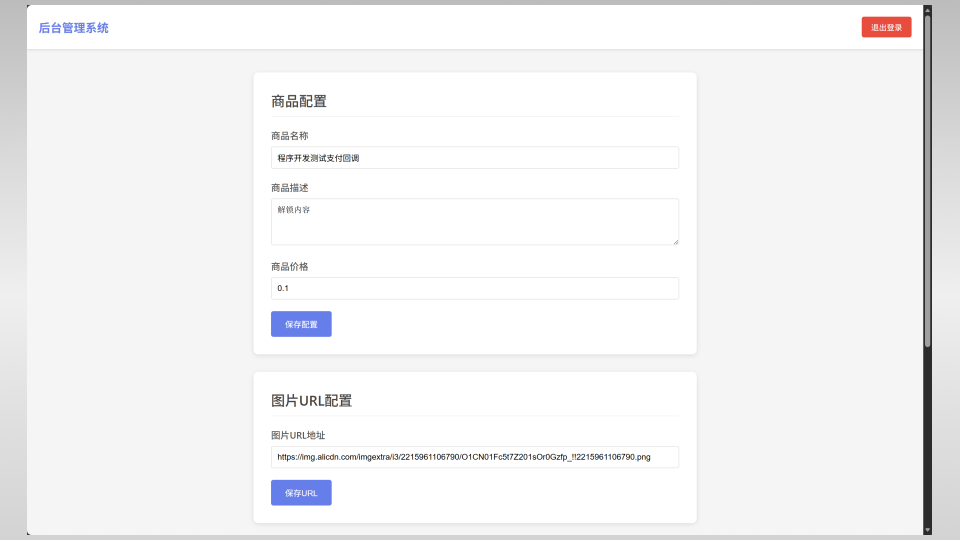Click the scrollbar up arrow
The height and width of the screenshot is (540, 960).
click(928, 9)
